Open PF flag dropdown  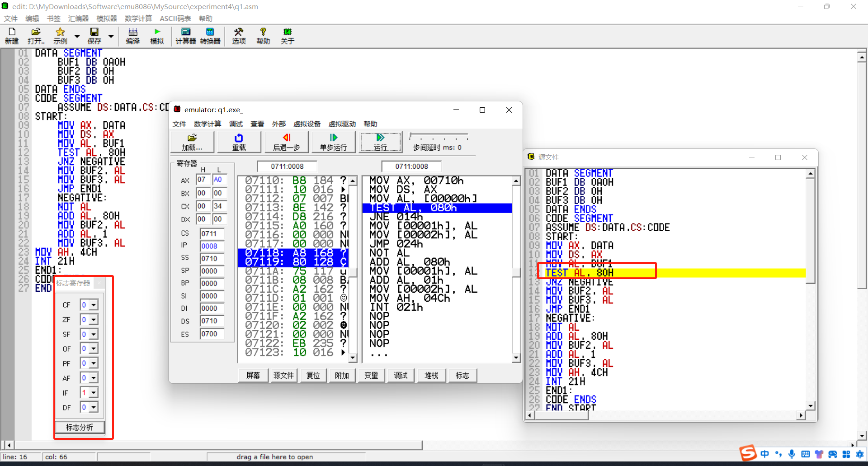(94, 363)
